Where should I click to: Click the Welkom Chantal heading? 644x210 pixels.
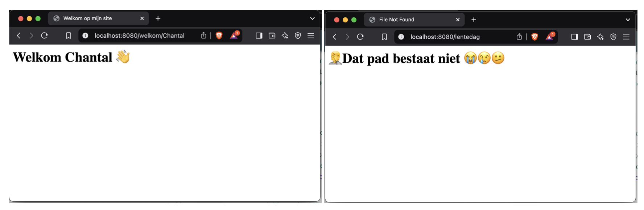coord(71,57)
